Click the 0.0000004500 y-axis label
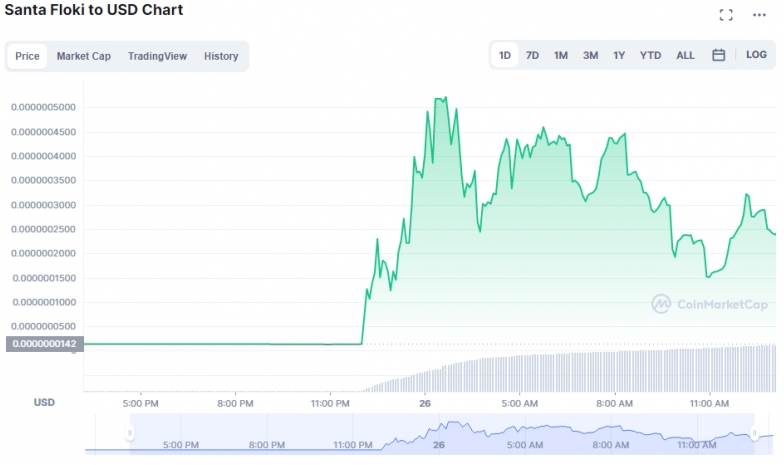 tap(44, 132)
